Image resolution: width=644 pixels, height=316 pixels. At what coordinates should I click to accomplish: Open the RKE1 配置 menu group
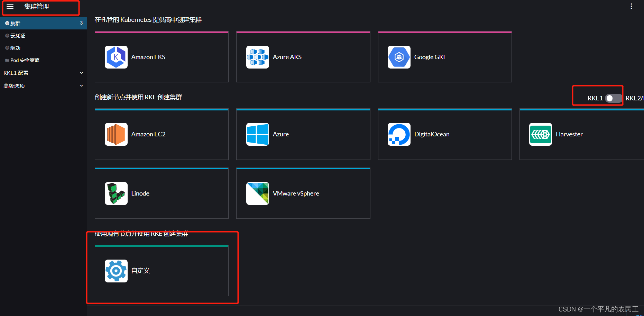tap(43, 73)
